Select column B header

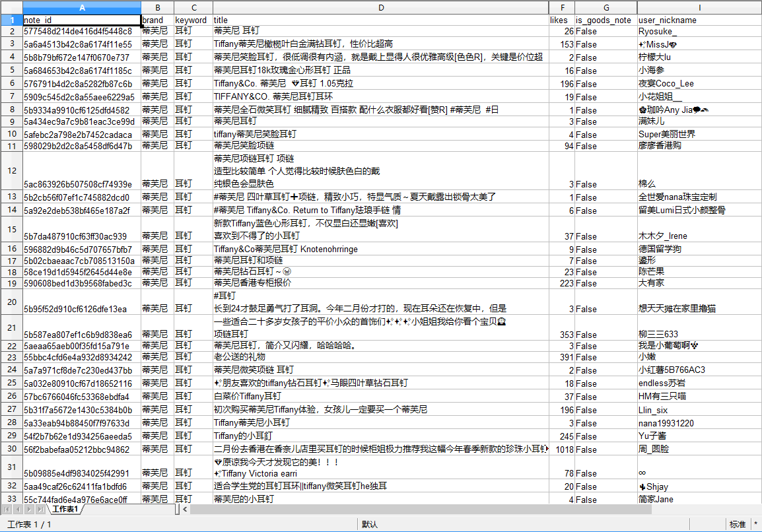click(x=157, y=7)
